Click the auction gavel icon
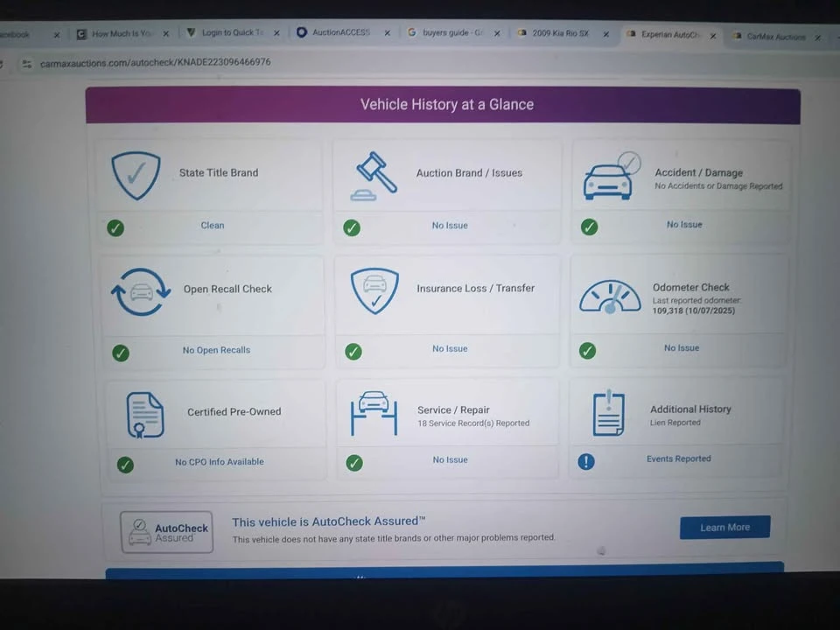This screenshot has height=630, width=840. (374, 177)
